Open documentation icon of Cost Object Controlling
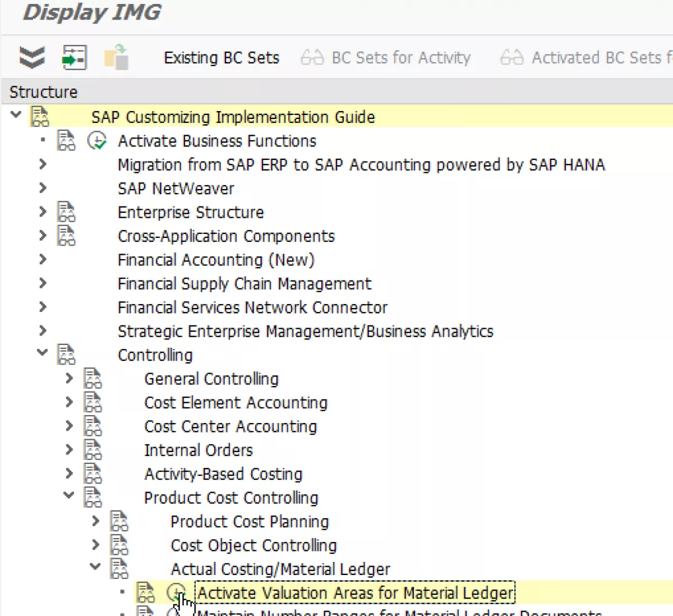The width and height of the screenshot is (673, 616). pos(119,545)
